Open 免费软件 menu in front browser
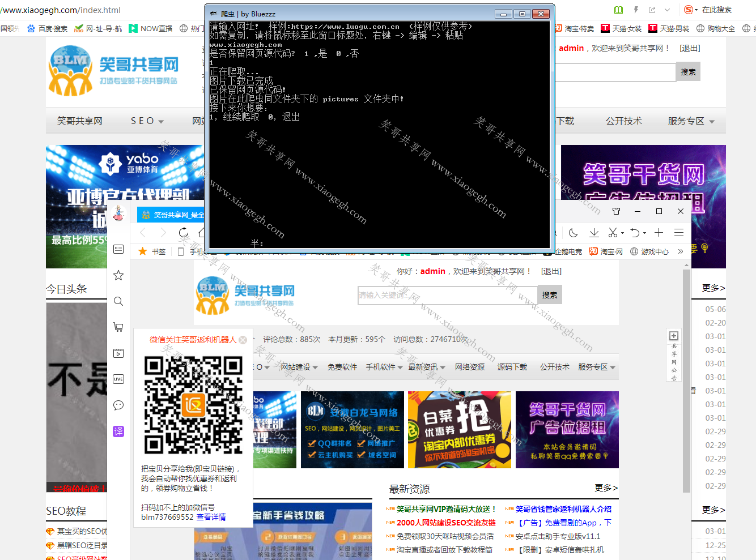Image resolution: width=756 pixels, height=560 pixels. 342,367
